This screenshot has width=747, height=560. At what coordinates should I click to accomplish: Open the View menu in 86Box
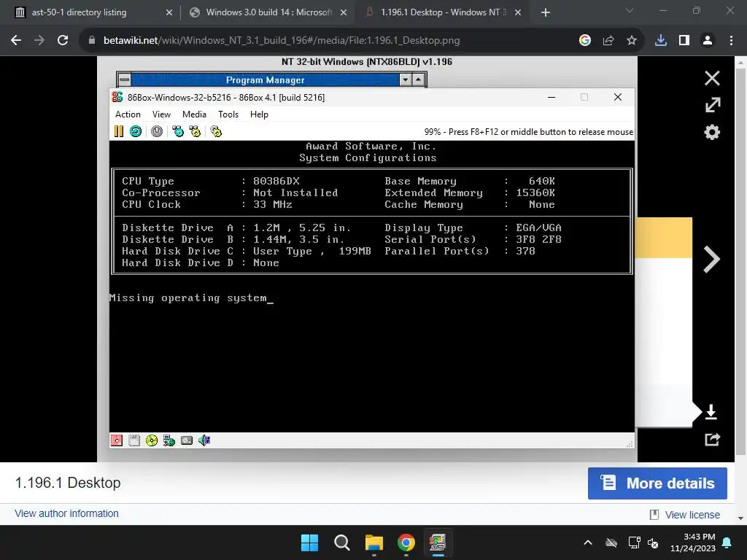[161, 114]
